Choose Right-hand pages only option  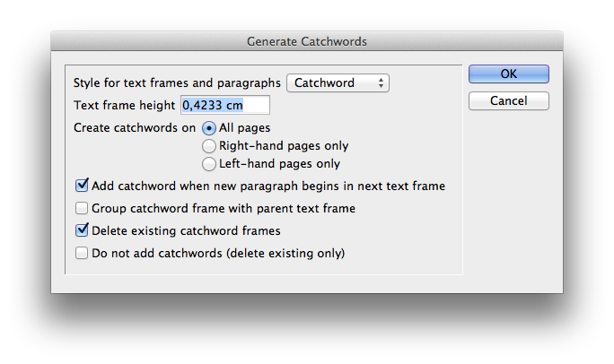209,146
